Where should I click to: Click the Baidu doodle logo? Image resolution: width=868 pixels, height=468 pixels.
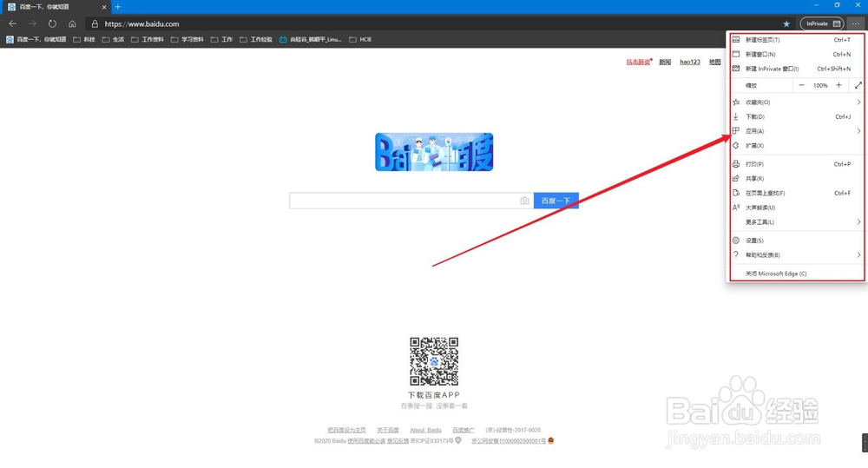coord(434,152)
